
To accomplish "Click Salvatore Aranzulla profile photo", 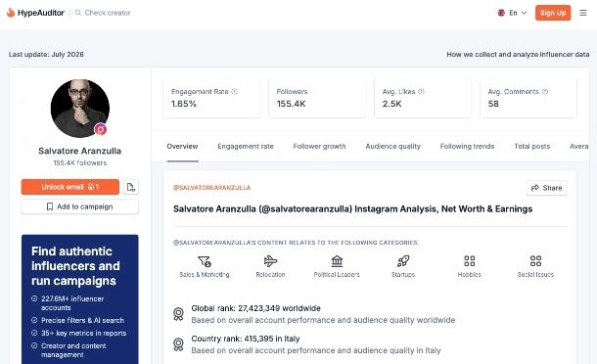I will [80, 109].
